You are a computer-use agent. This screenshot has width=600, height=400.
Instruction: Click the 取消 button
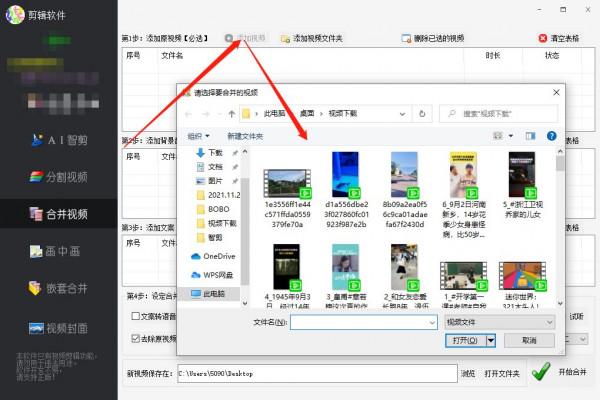pyautogui.click(x=529, y=340)
